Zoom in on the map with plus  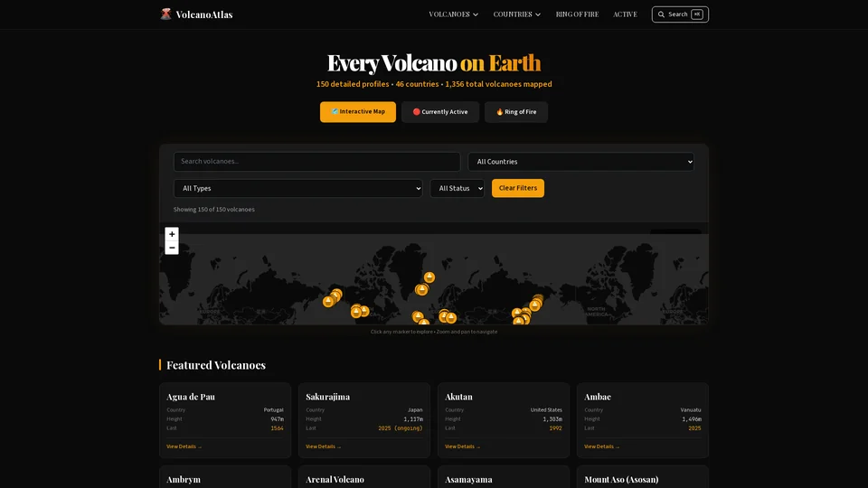point(172,234)
